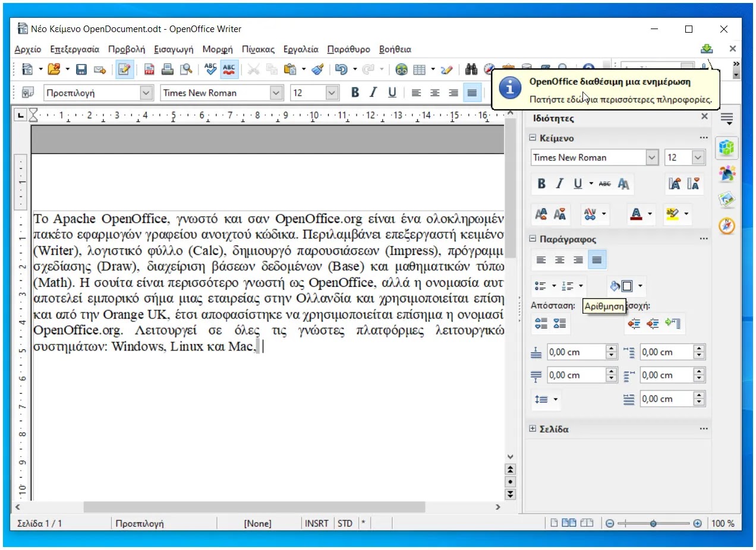The width and height of the screenshot is (756, 550).
Task: Send document as e-mail icon
Action: [x=99, y=69]
